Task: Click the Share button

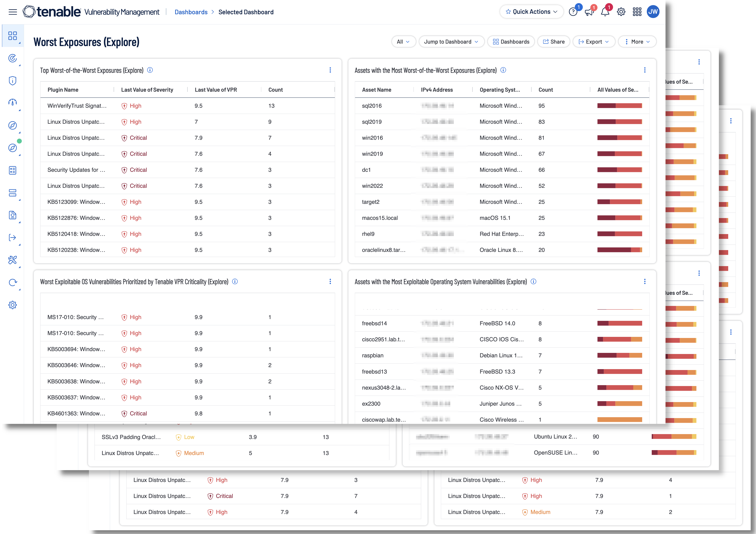Action: (x=553, y=42)
